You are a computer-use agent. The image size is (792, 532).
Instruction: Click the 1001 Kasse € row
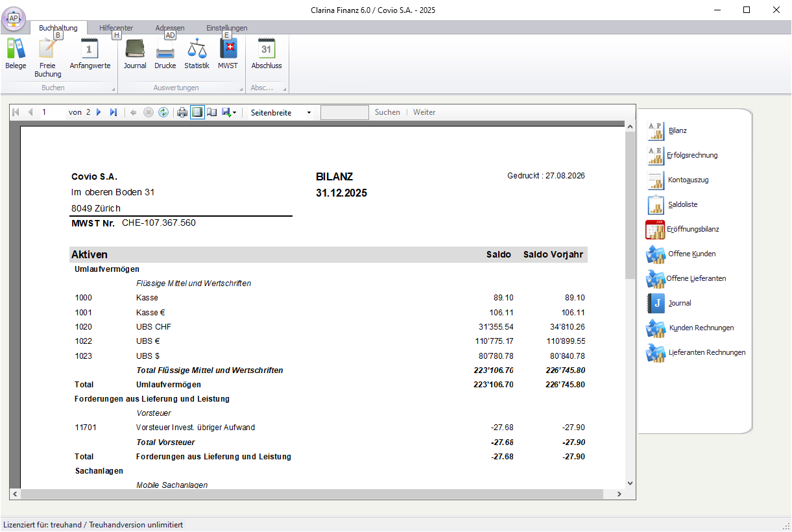click(330, 313)
